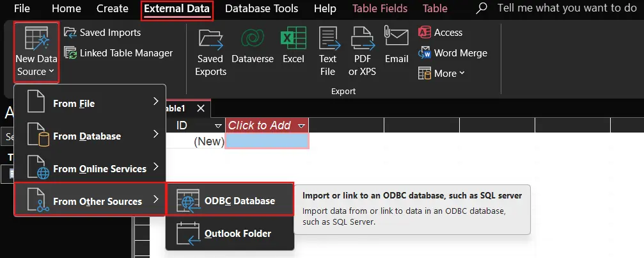The image size is (644, 258).
Task: Export to Access database
Action: coord(440,33)
